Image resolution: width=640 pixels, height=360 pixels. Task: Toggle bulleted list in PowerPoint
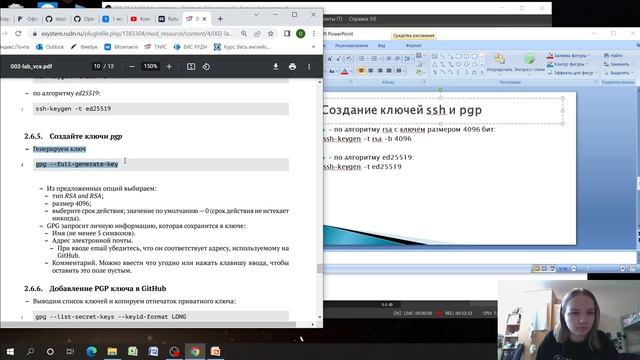click(362, 59)
